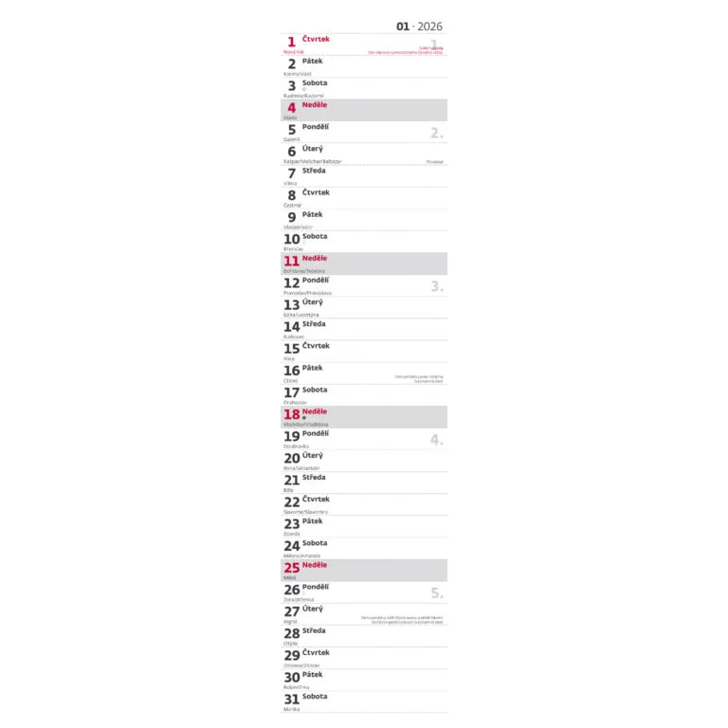Screen dimensions: 728x728
Task: Select date 14 Středa row
Action: [x=364, y=328]
